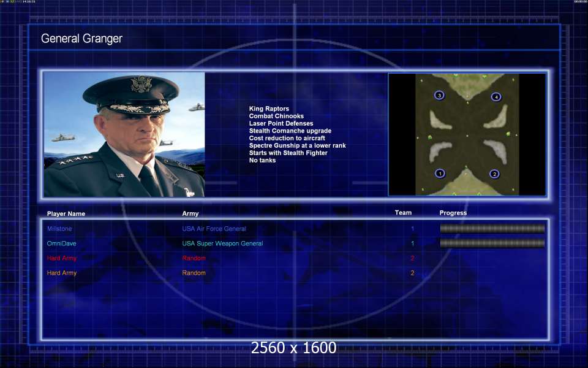Click the No tanks text line
The image size is (588, 368).
tap(262, 160)
